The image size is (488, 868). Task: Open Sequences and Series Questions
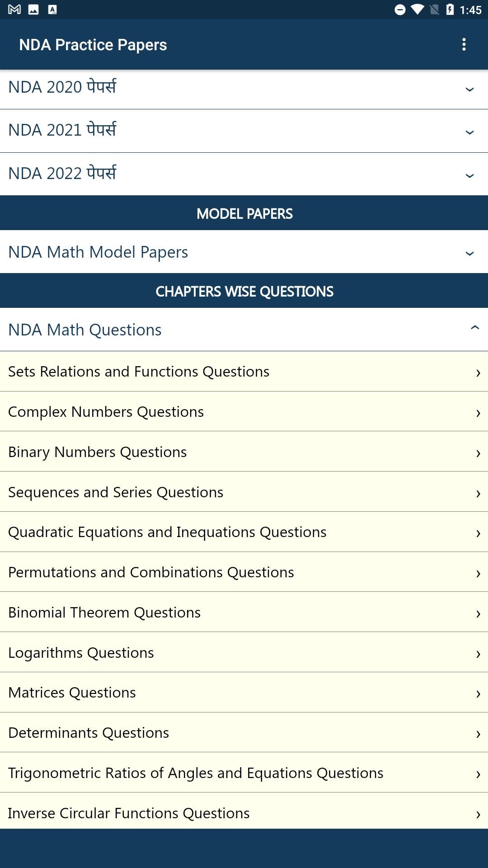pyautogui.click(x=244, y=492)
